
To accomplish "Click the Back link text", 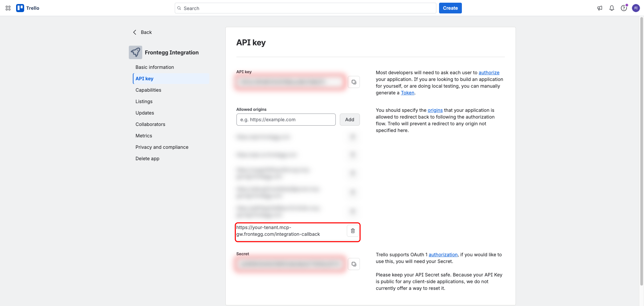I will (146, 32).
